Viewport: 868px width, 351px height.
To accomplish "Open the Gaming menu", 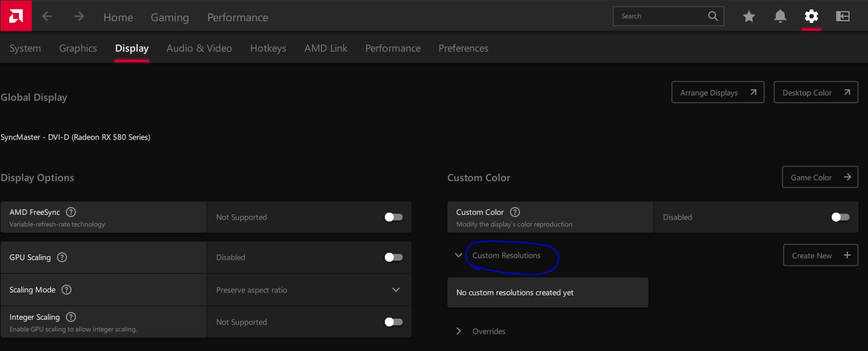I will pyautogui.click(x=170, y=17).
